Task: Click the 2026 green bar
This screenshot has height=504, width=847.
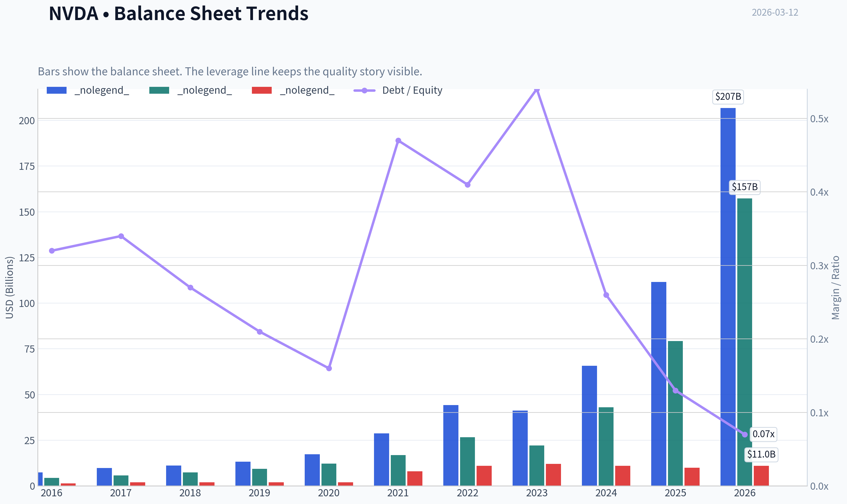Action: 744,342
